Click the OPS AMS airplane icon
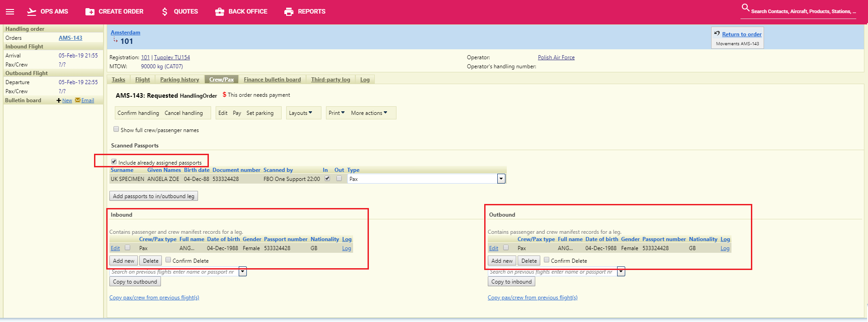Viewport: 868px width, 322px height. pyautogui.click(x=32, y=12)
